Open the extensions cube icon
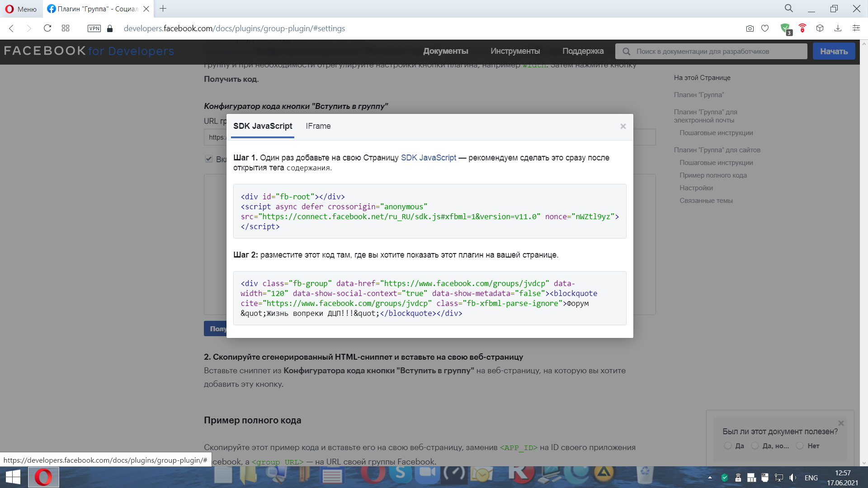This screenshot has width=868, height=488. click(820, 28)
